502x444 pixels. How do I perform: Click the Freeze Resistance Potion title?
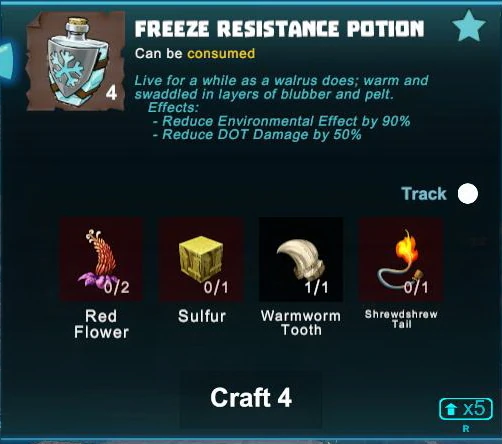(x=279, y=29)
